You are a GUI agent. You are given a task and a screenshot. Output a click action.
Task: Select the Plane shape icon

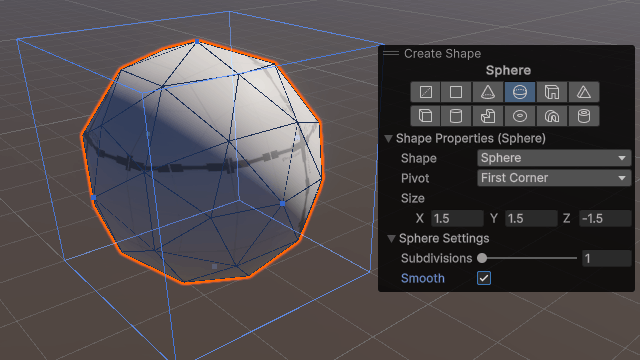coord(456,92)
